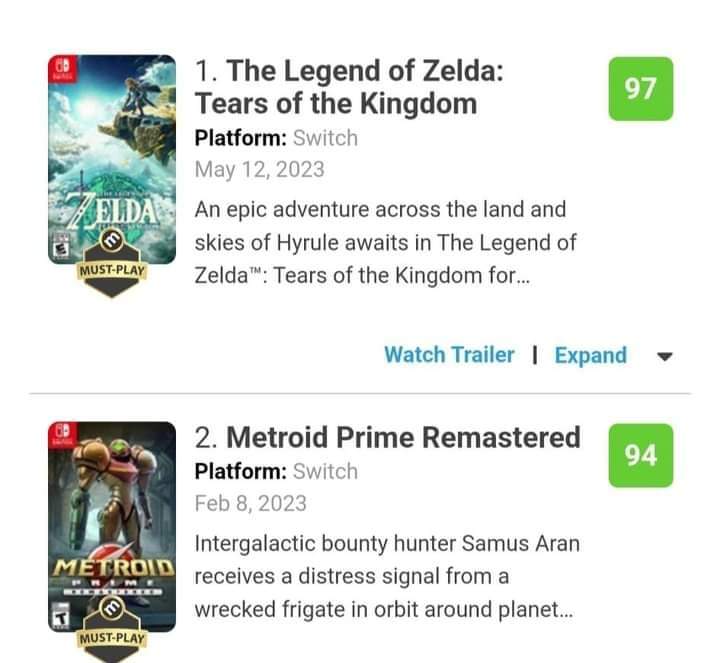Click the Zelda game description text
The width and height of the screenshot is (720, 663).
tap(385, 242)
